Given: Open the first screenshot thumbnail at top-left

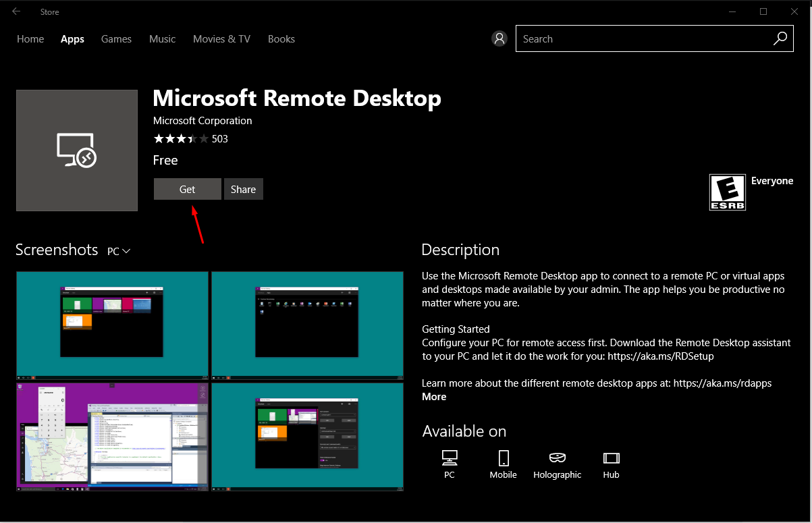Looking at the screenshot, I should click(112, 324).
